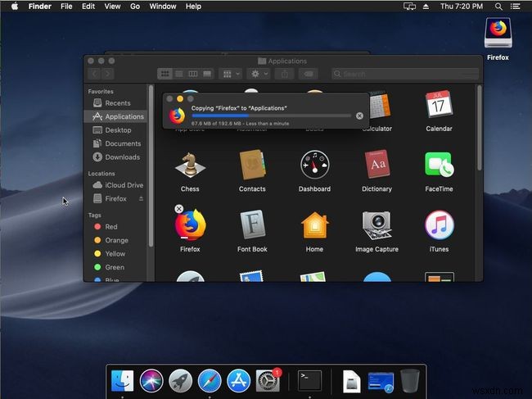
Task: Go back in Finder history
Action: click(95, 74)
